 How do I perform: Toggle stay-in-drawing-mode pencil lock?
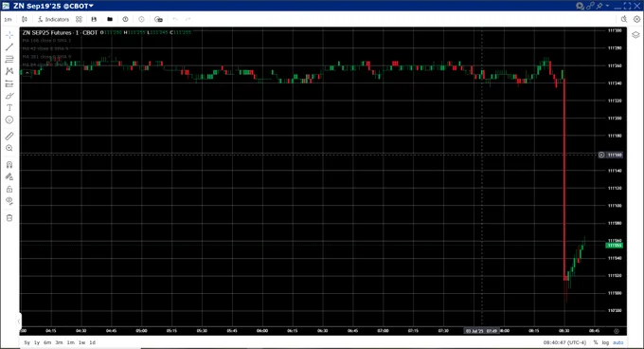[x=9, y=176]
